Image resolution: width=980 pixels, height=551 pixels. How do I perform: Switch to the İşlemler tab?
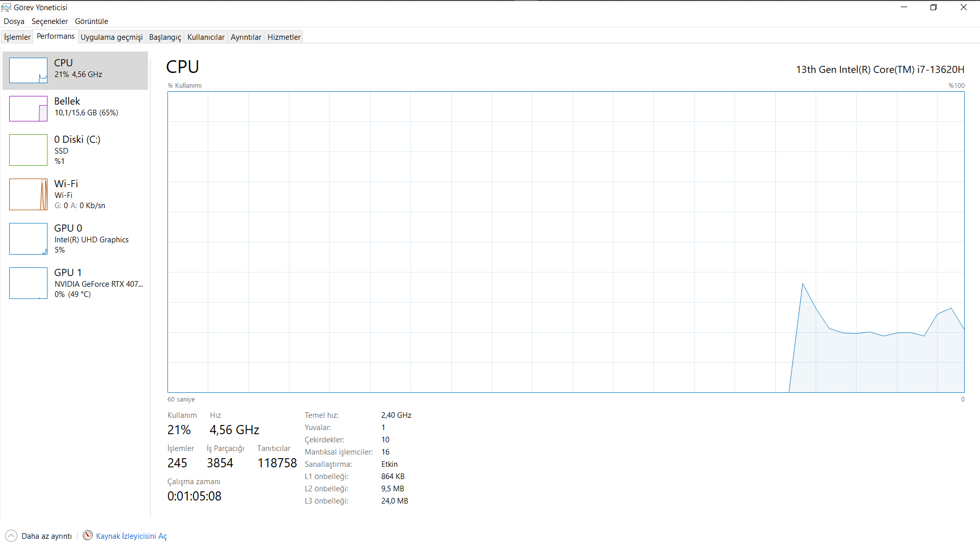[x=17, y=37]
